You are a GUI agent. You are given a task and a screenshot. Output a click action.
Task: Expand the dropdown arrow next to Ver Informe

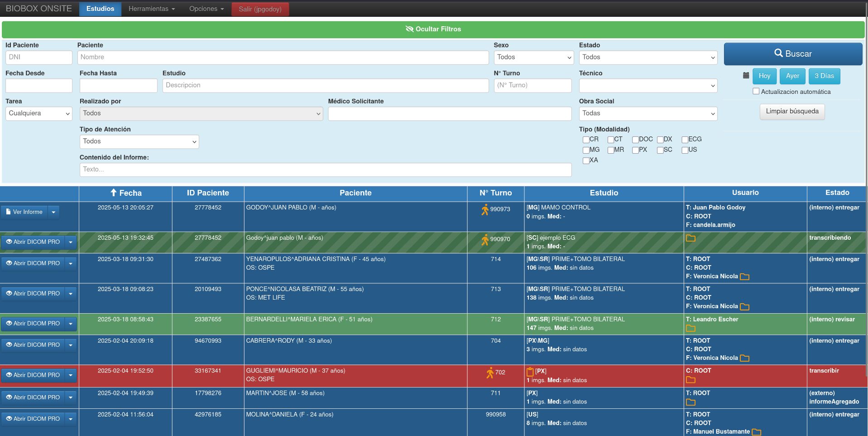click(53, 212)
